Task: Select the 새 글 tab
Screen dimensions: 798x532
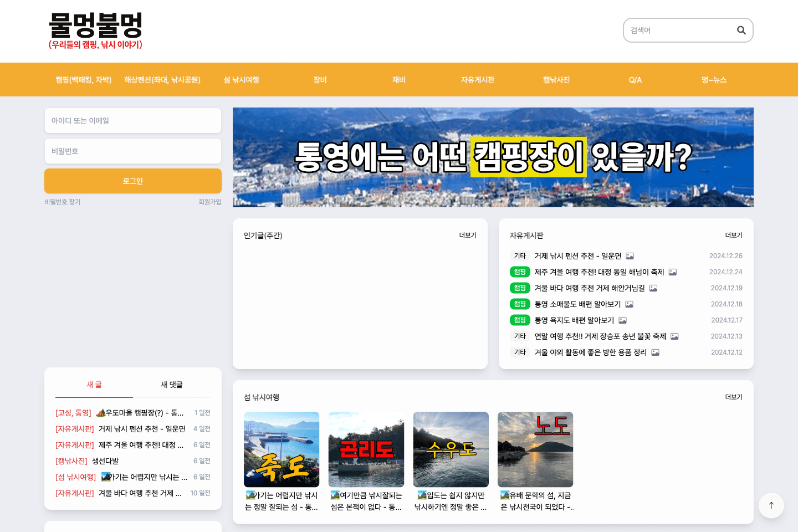Action: [x=94, y=385]
